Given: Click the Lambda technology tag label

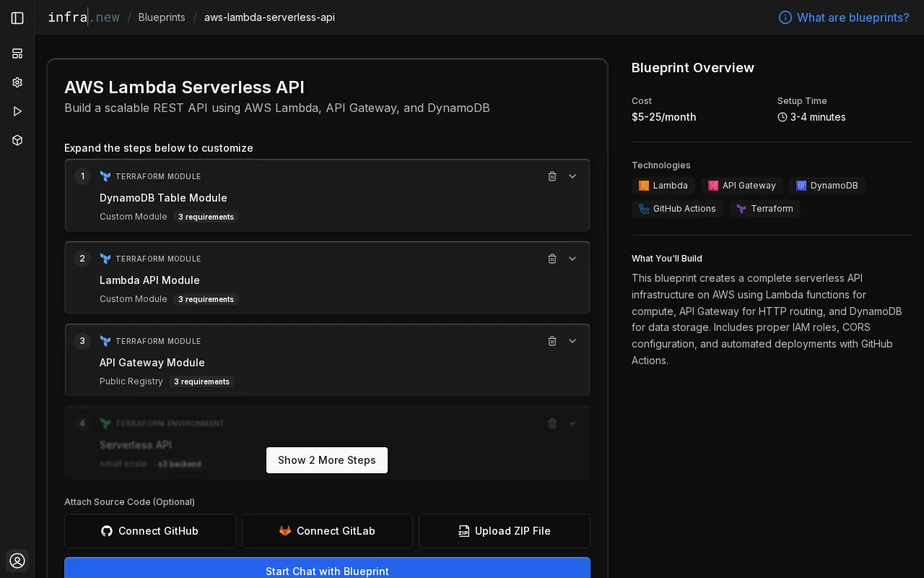Looking at the screenshot, I should [x=671, y=186].
